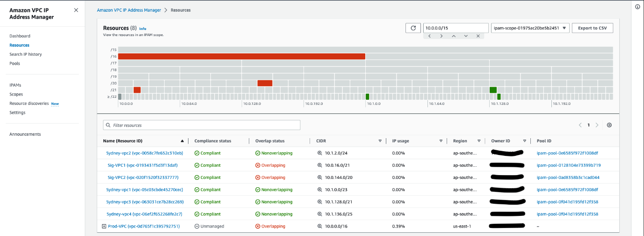Sort by Name (Resource ID) column arrow
Screen dimensions: 644x236
coord(182,141)
